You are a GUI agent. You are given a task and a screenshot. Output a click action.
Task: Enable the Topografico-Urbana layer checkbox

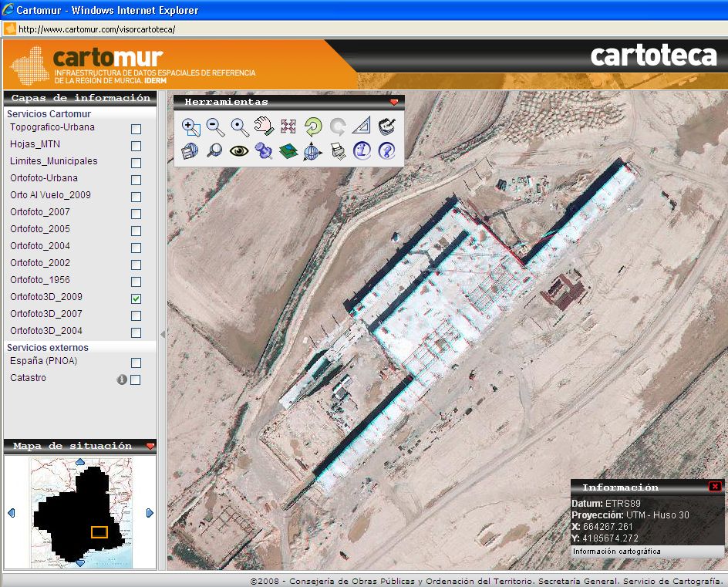pyautogui.click(x=136, y=129)
